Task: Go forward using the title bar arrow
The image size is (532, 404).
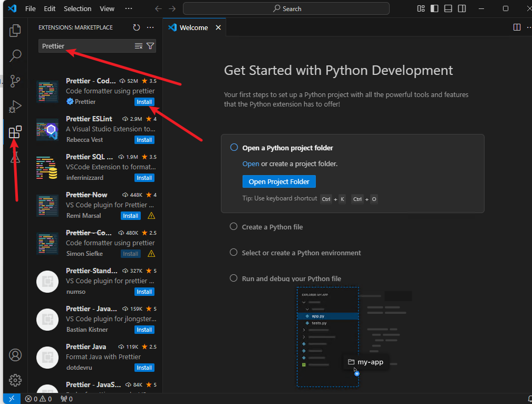Action: click(172, 8)
